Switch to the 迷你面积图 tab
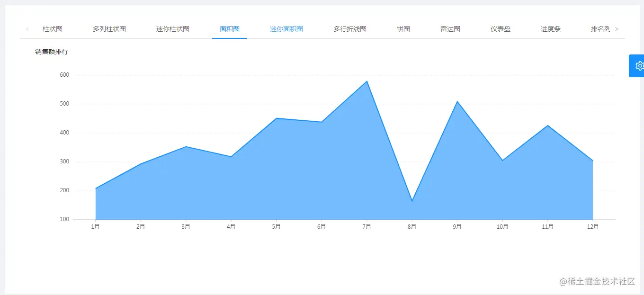644x295 pixels. click(x=286, y=29)
